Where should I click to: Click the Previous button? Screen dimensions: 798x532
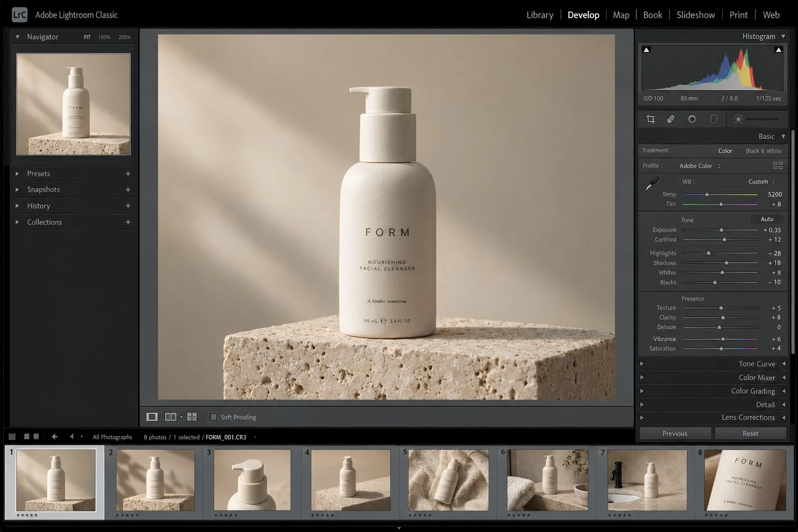point(675,433)
